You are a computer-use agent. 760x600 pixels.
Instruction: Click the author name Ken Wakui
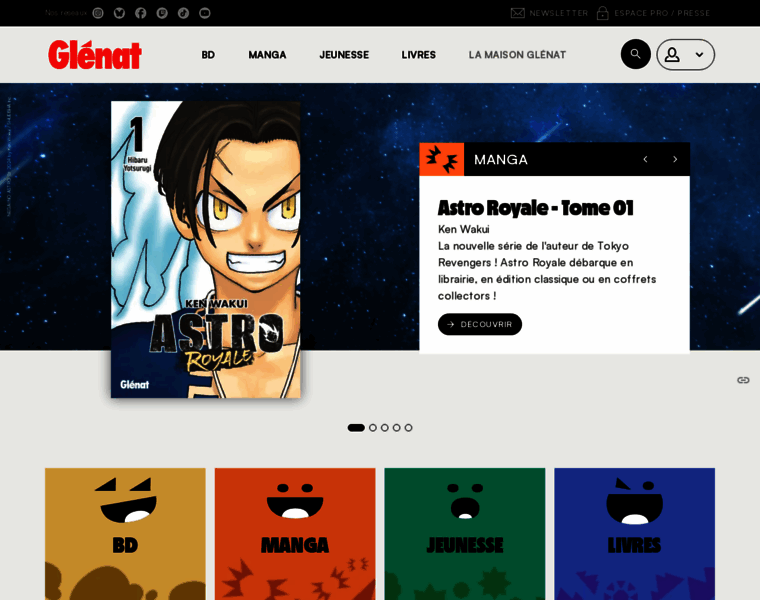[463, 229]
